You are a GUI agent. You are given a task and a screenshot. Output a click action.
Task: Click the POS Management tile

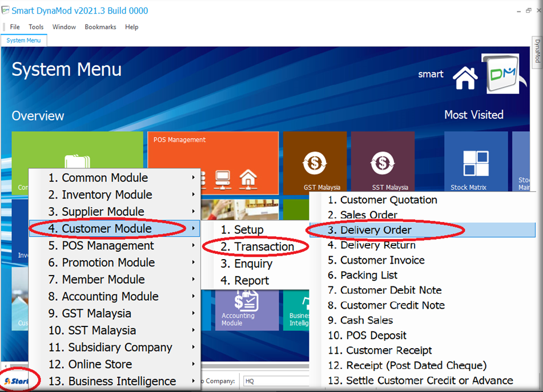(213, 163)
